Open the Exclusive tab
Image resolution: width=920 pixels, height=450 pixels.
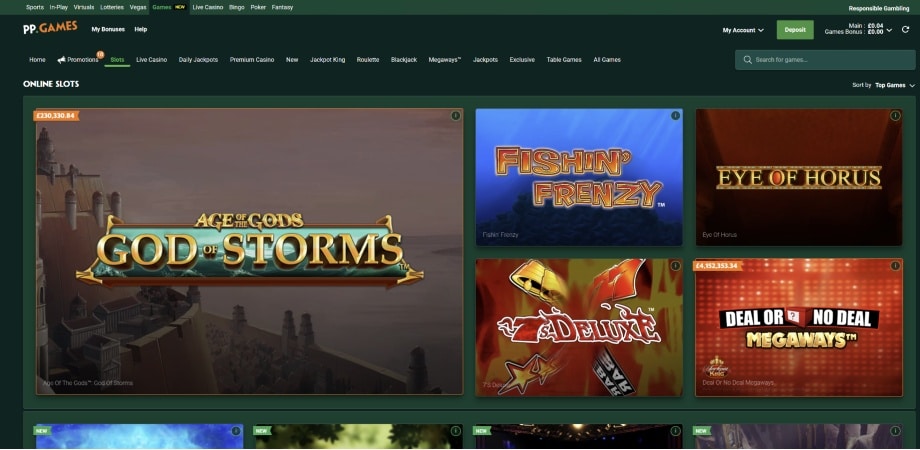pyautogui.click(x=522, y=60)
